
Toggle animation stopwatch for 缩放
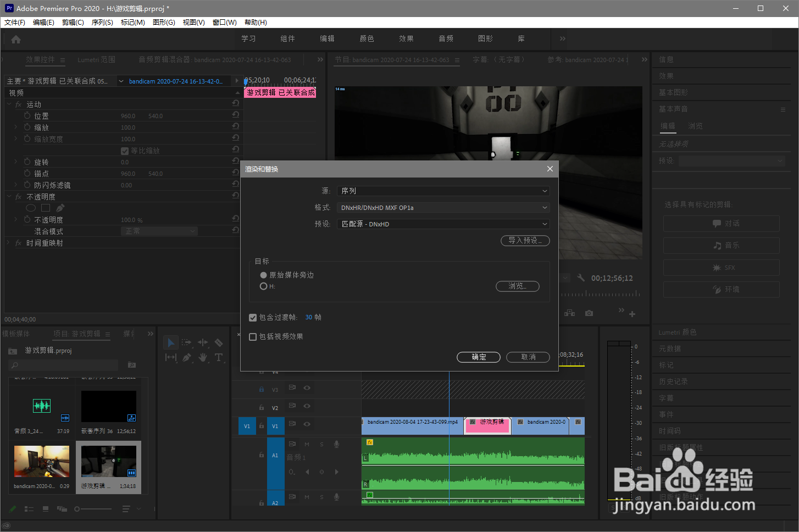[27, 127]
